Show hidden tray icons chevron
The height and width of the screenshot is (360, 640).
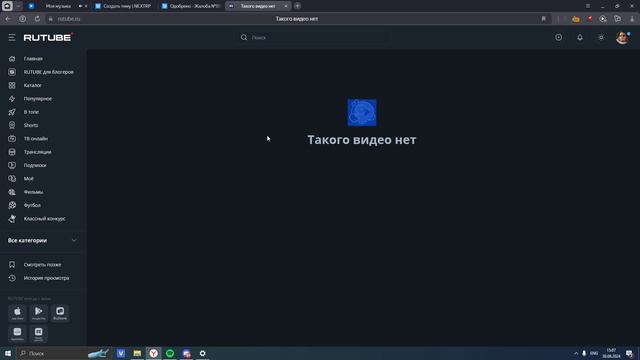pyautogui.click(x=576, y=353)
